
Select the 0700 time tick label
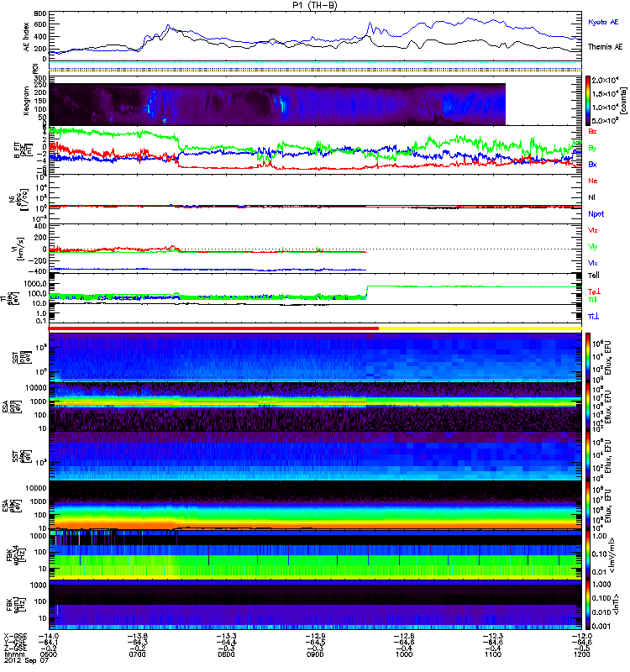pyautogui.click(x=137, y=654)
